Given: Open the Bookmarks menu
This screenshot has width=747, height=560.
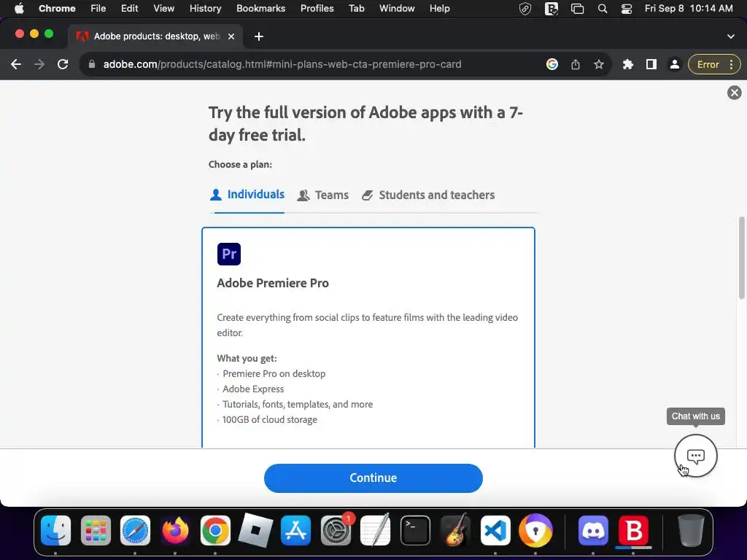Looking at the screenshot, I should (260, 9).
